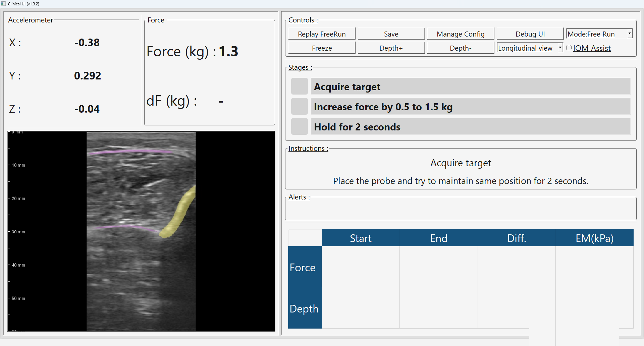Click the Clinical UI window icon
The width and height of the screenshot is (644, 346).
pos(3,4)
